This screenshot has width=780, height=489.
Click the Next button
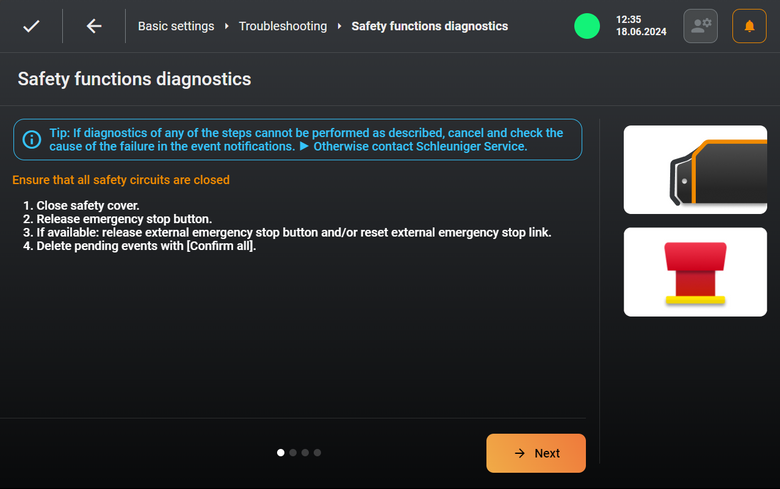point(536,453)
